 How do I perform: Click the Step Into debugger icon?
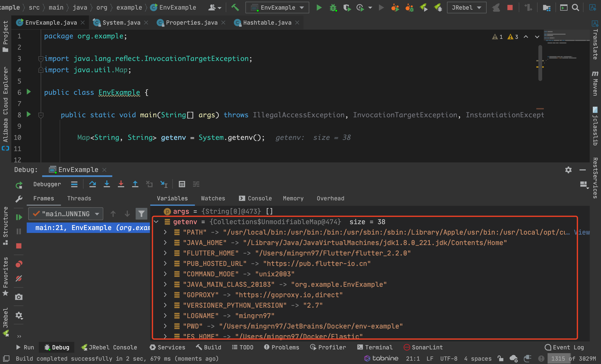coord(107,184)
